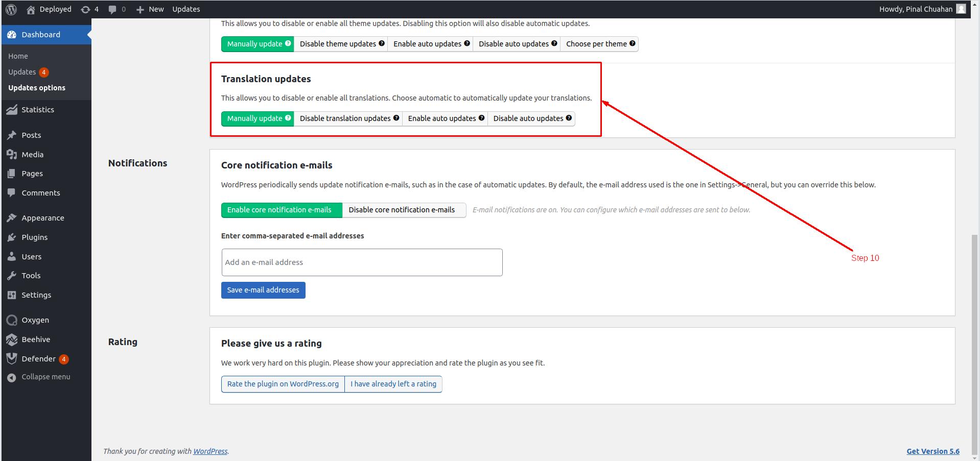
Task: Open Settings menu in sidebar
Action: click(x=46, y=295)
